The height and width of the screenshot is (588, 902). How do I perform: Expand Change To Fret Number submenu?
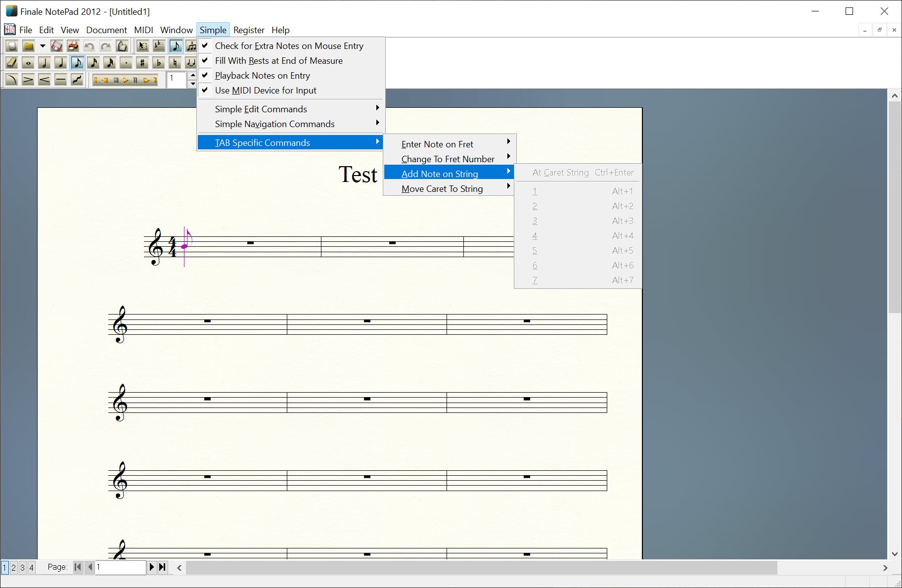click(x=450, y=159)
